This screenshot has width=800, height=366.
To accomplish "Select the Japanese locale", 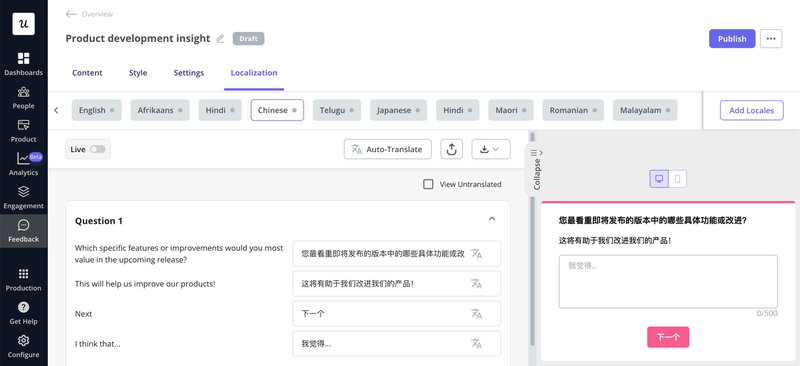I will coord(398,110).
